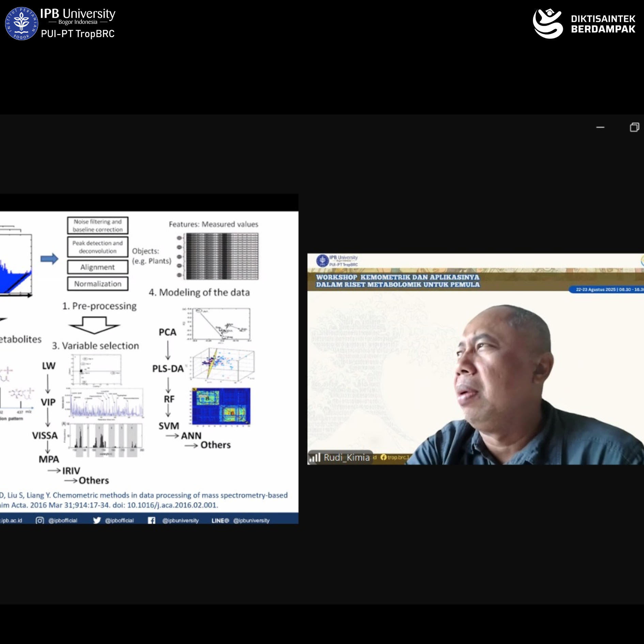This screenshot has width=644, height=644.
Task: Click the Twitter bird icon in footer
Action: tap(97, 520)
